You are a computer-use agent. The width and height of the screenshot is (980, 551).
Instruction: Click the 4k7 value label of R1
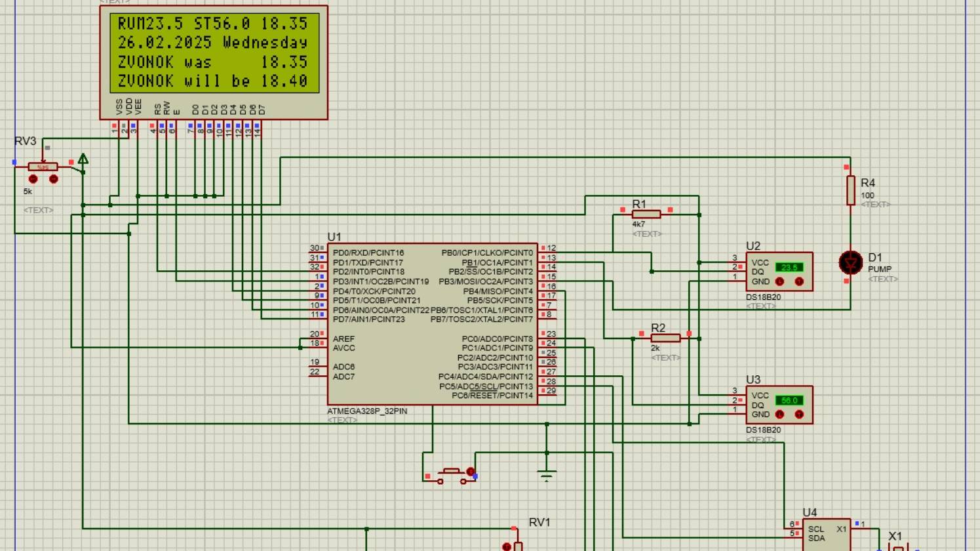tap(638, 224)
